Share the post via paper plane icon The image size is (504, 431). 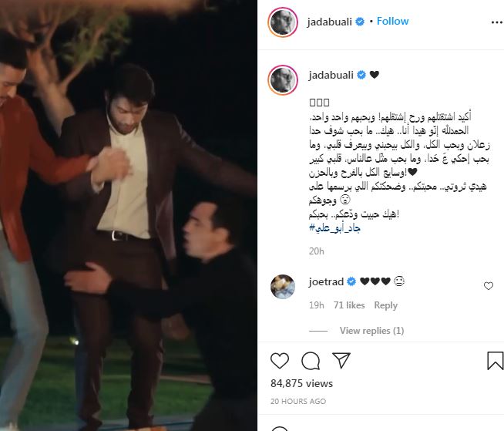341,360
